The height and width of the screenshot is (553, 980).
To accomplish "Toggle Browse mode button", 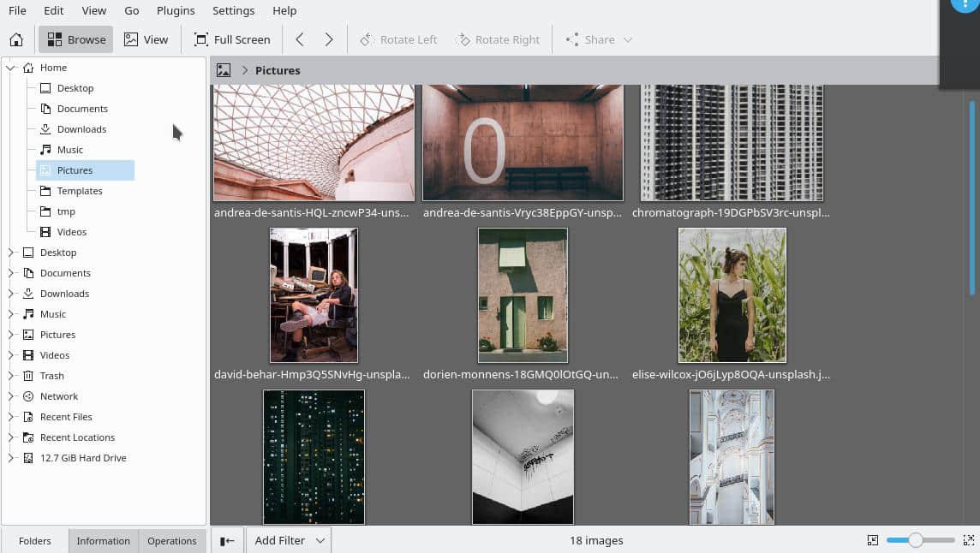I will [x=76, y=39].
